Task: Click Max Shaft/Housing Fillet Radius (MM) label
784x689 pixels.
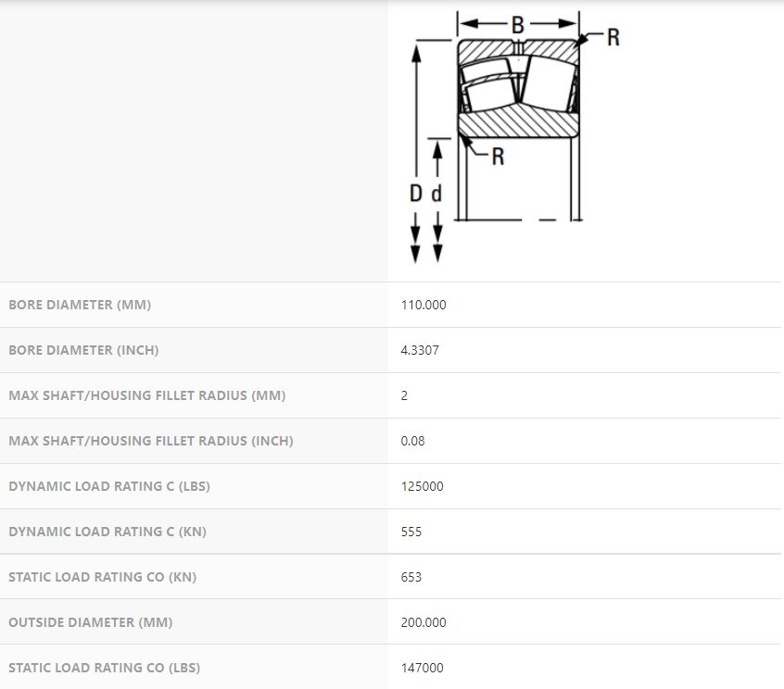Action: [146, 395]
